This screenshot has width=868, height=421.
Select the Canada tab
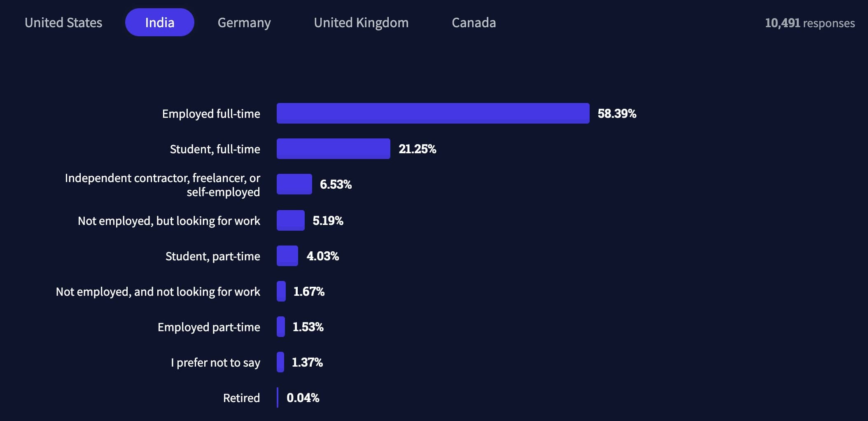[474, 23]
